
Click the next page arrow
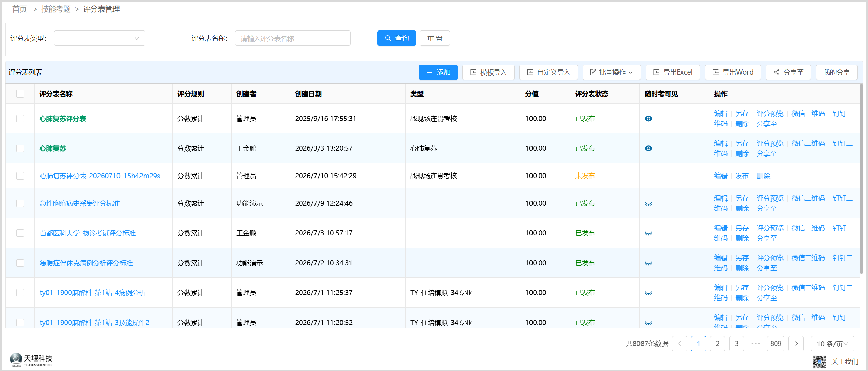pos(796,344)
